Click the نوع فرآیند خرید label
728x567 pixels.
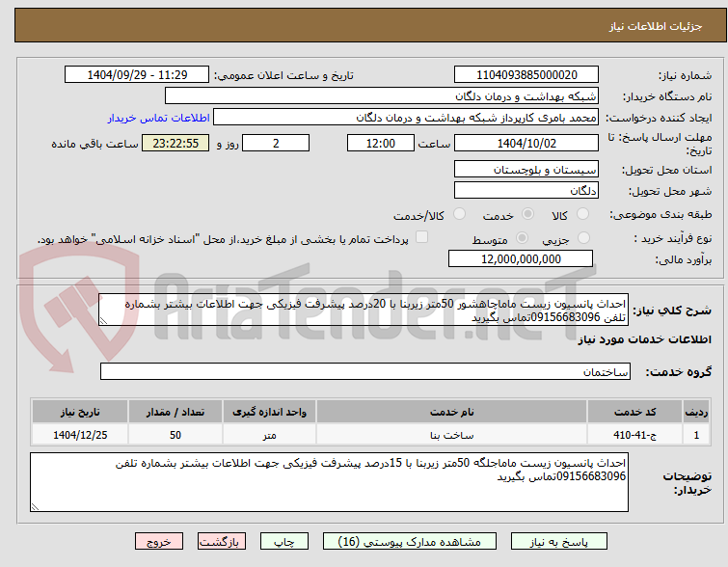pyautogui.click(x=673, y=239)
